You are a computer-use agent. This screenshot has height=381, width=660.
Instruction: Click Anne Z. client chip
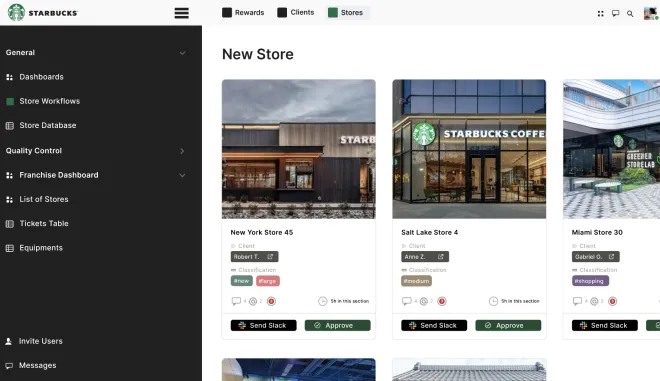(x=425, y=256)
